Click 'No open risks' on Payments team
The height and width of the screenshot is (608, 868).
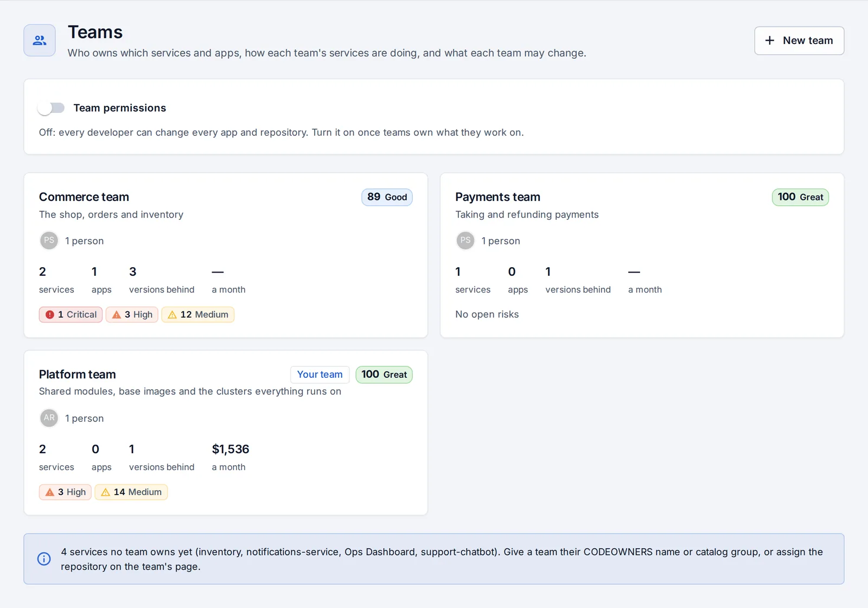[x=487, y=314]
